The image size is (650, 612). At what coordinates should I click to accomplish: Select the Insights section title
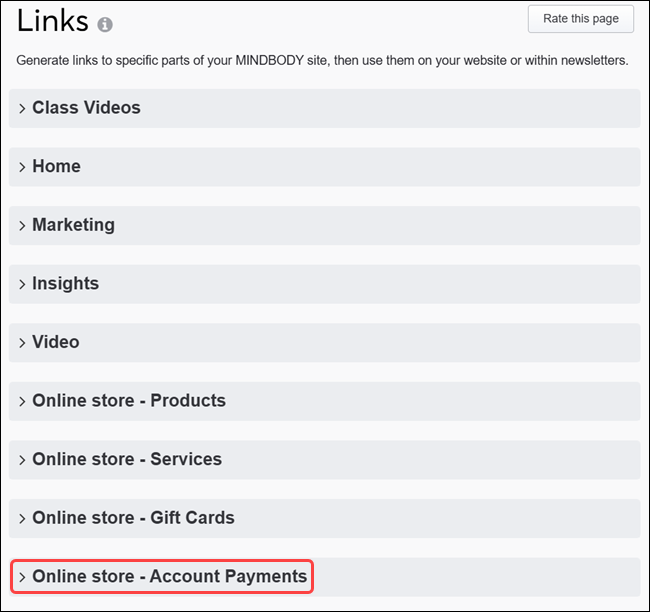[65, 284]
